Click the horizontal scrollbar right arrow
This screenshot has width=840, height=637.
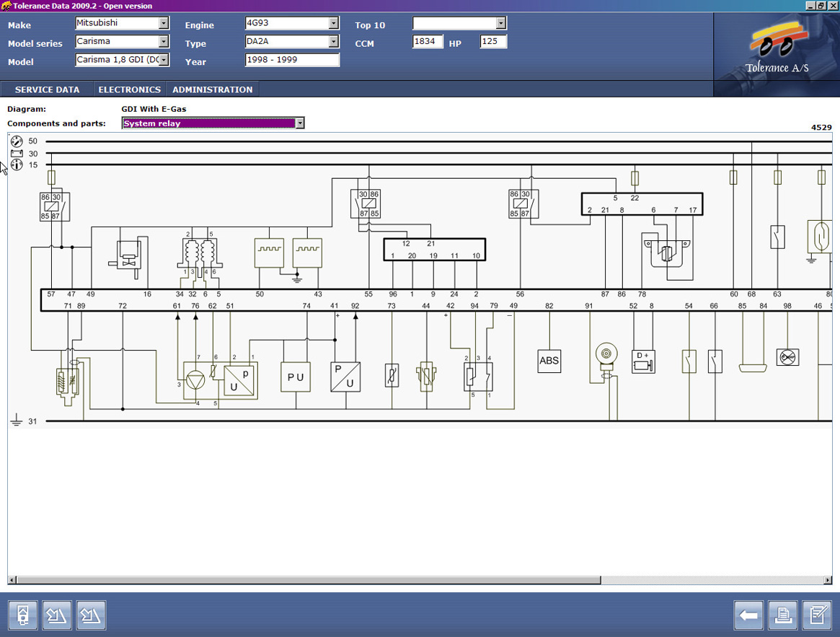click(828, 580)
